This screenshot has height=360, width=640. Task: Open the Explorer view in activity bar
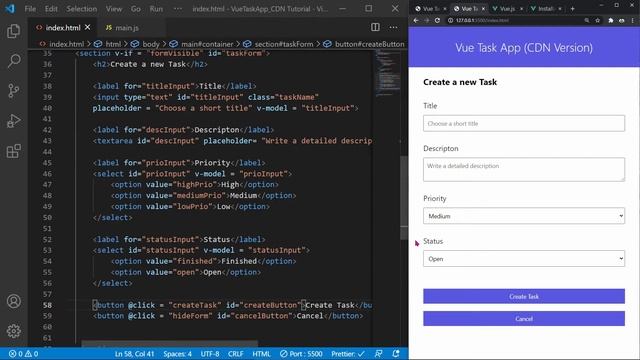(13, 31)
